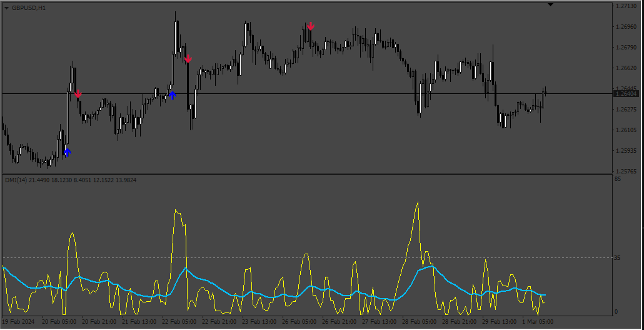Click the 1.26275 price scale label
This screenshot has width=644, height=330.
tap(626, 110)
